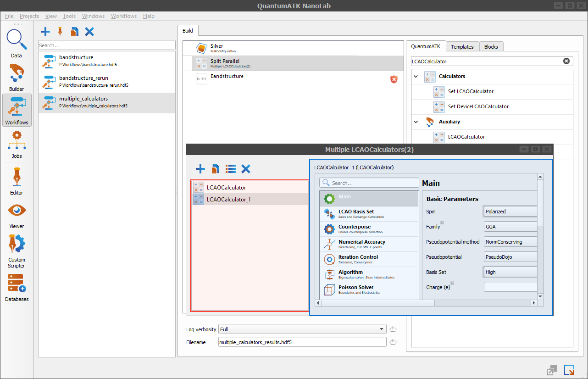Select LCAOCalculator in the dialog list

tap(250, 187)
